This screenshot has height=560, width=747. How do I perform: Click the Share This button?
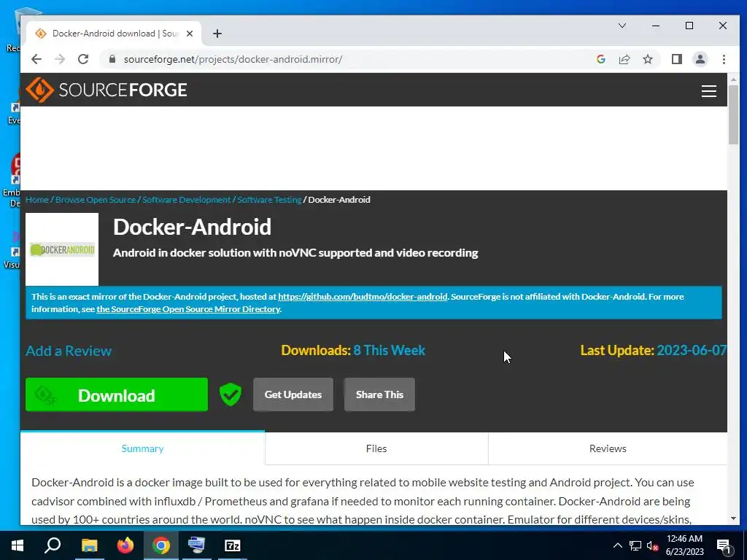(x=379, y=394)
